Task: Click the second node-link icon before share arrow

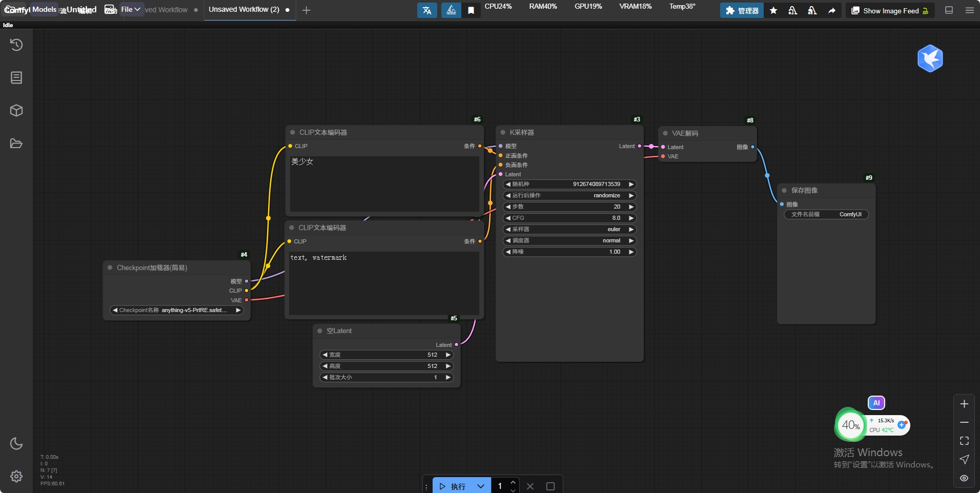Action: (812, 10)
